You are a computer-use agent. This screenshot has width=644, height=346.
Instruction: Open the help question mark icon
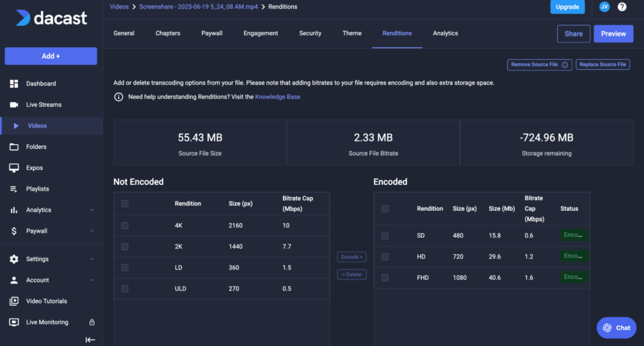(622, 7)
